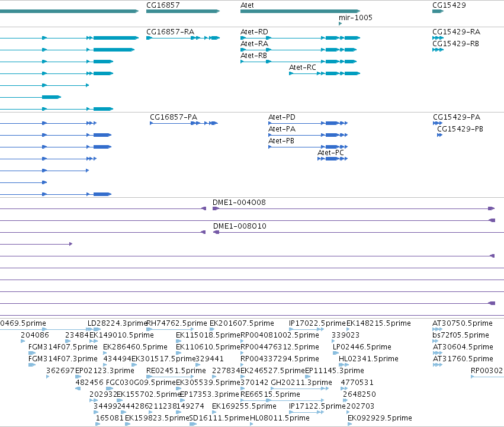Screen dimensions: 504x427
Task: Select the feature labeled 204086
Action: pos(35,335)
